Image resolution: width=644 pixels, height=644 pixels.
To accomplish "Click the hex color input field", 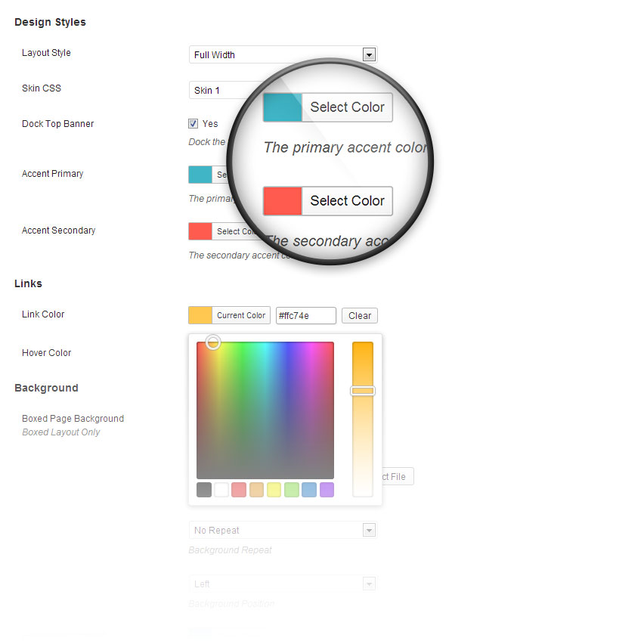I will point(305,316).
